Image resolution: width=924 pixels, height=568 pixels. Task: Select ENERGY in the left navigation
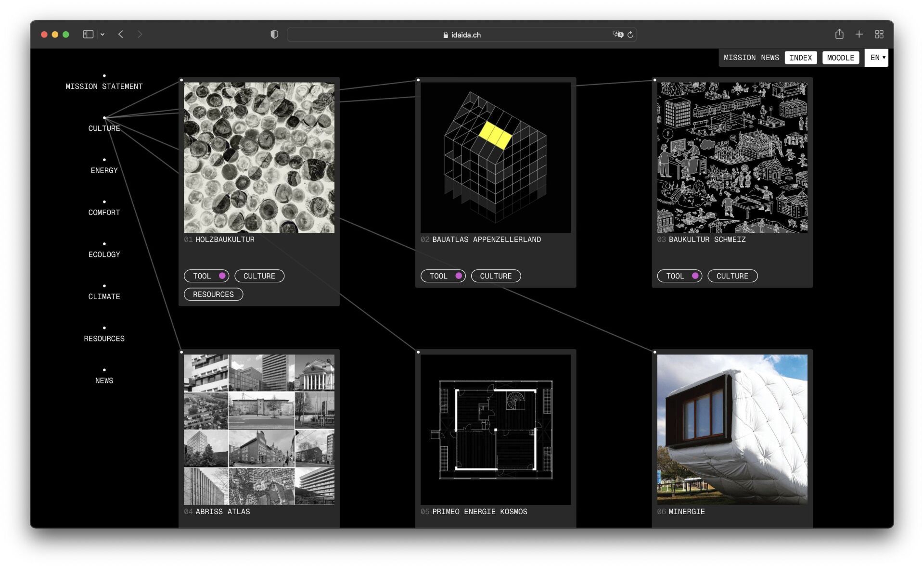(x=104, y=170)
